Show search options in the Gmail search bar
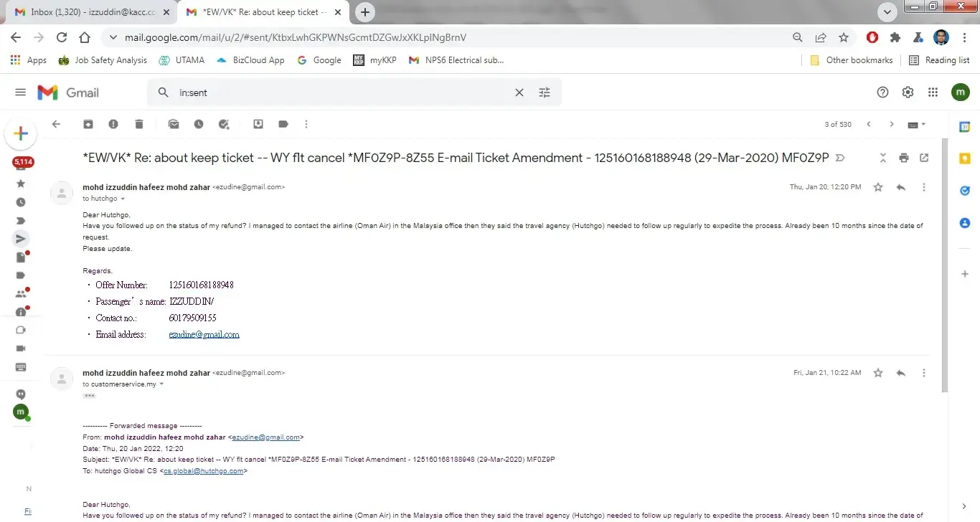 point(545,92)
